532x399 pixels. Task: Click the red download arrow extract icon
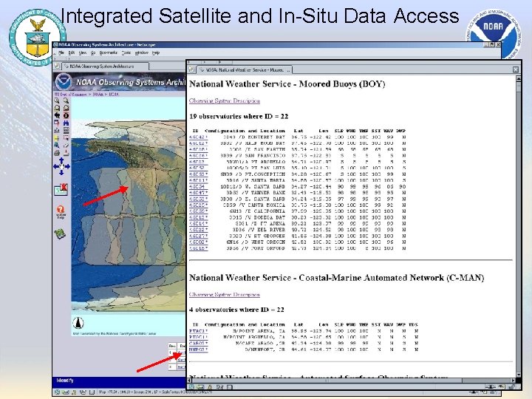pos(66,153)
